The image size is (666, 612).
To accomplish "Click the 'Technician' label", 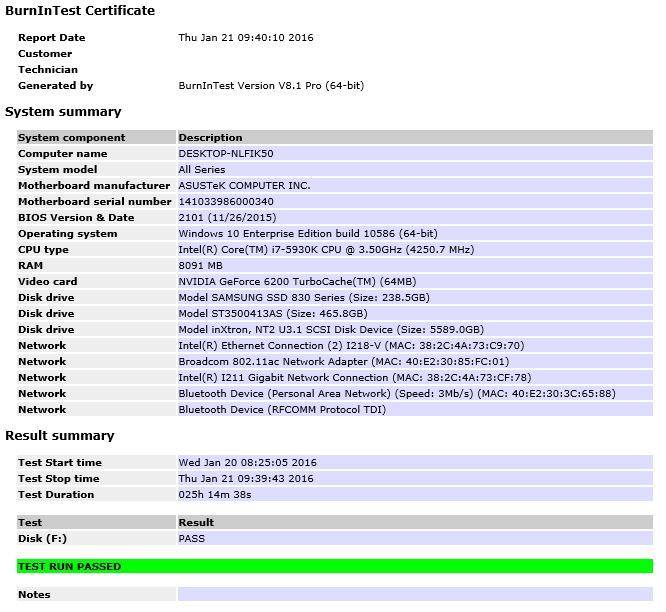I will coord(48,70).
